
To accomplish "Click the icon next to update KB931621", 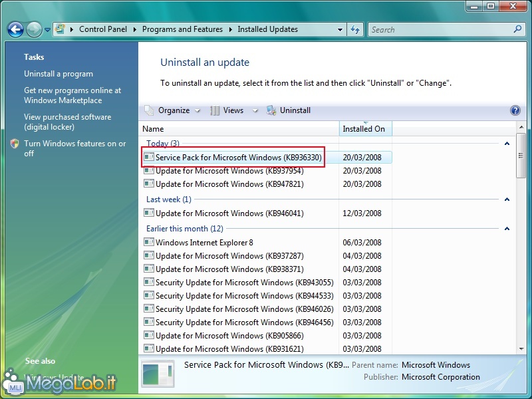I will point(148,348).
